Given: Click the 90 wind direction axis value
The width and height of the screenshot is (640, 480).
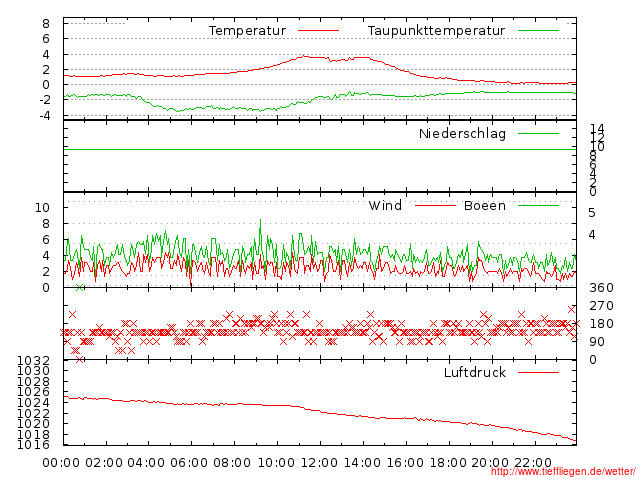Looking at the screenshot, I should coord(597,342).
